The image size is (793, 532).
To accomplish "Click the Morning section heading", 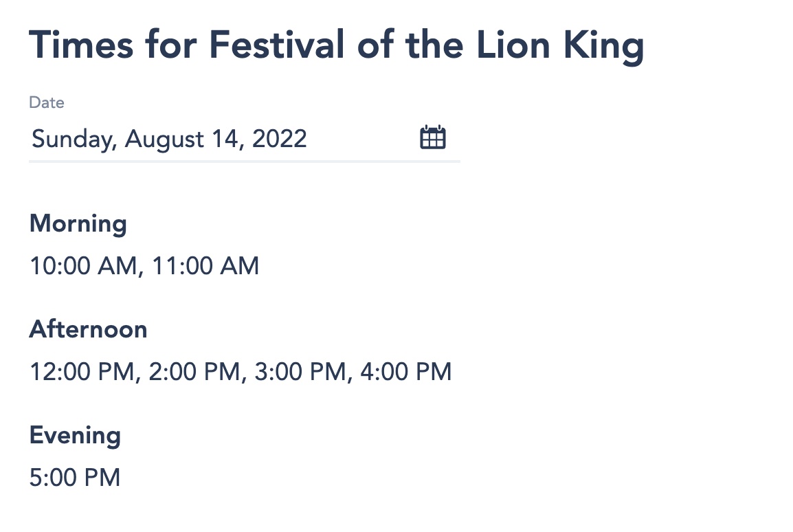I will point(78,224).
